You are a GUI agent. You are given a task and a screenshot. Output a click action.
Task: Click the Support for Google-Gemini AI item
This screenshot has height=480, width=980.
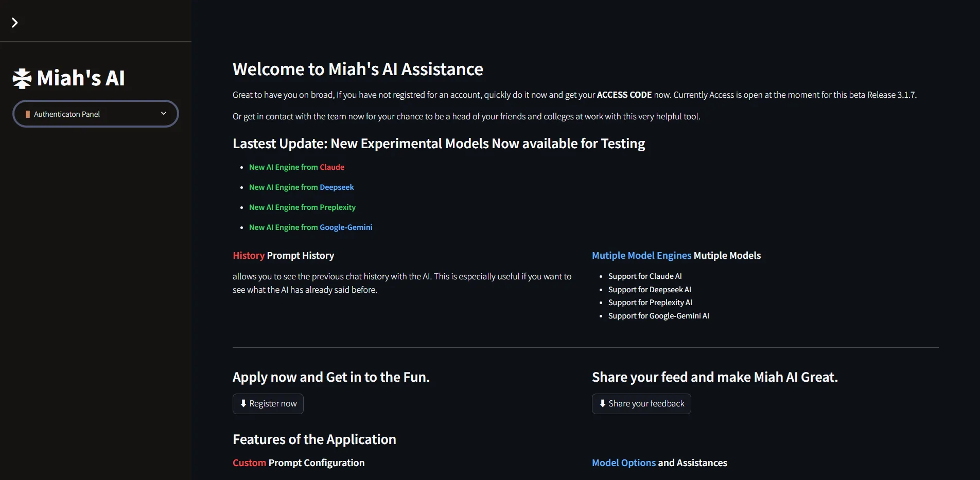pyautogui.click(x=659, y=316)
